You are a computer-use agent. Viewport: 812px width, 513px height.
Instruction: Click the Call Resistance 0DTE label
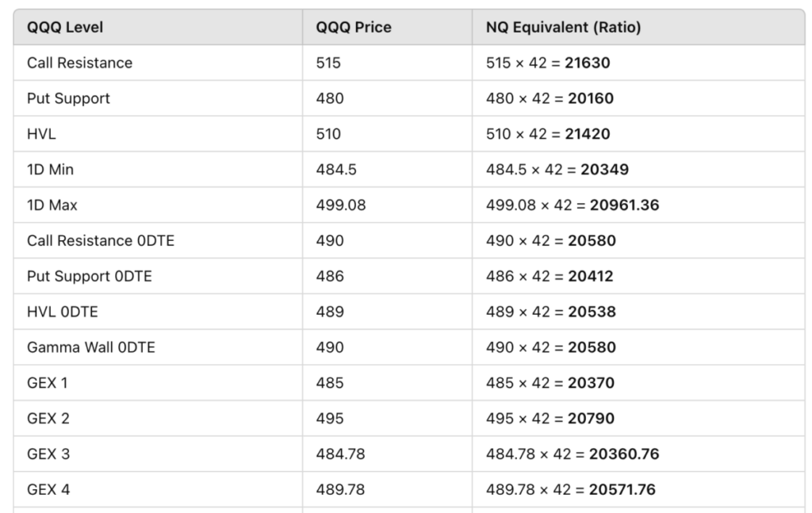tap(101, 240)
